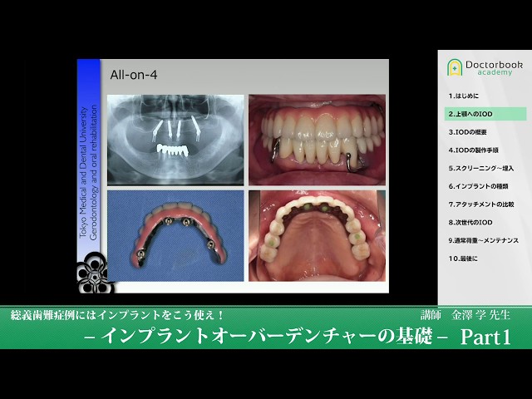The height and width of the screenshot is (399, 532).
Task: Open chapter 5.スクリーニング～埋入
Action: click(x=481, y=168)
